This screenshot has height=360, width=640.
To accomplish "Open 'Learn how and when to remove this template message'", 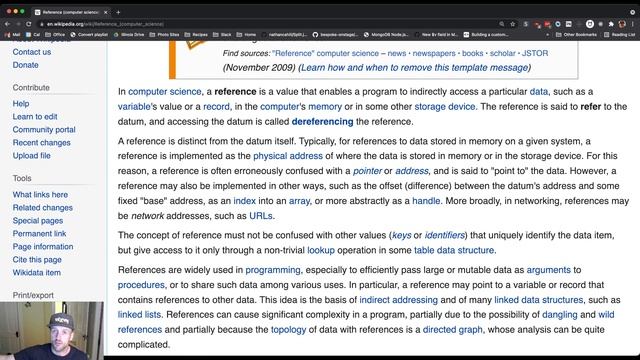I will click(414, 68).
